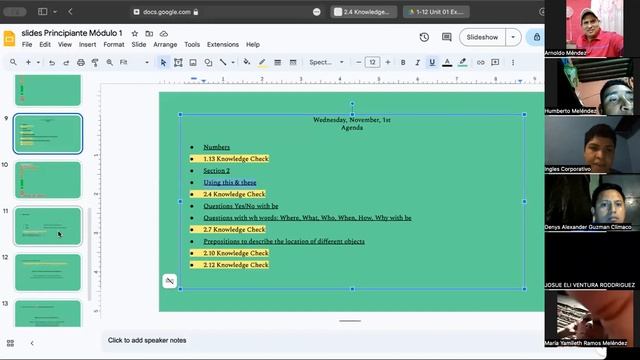Screen dimensions: 640x360
Task: Open the Help menu
Action: point(253,44)
